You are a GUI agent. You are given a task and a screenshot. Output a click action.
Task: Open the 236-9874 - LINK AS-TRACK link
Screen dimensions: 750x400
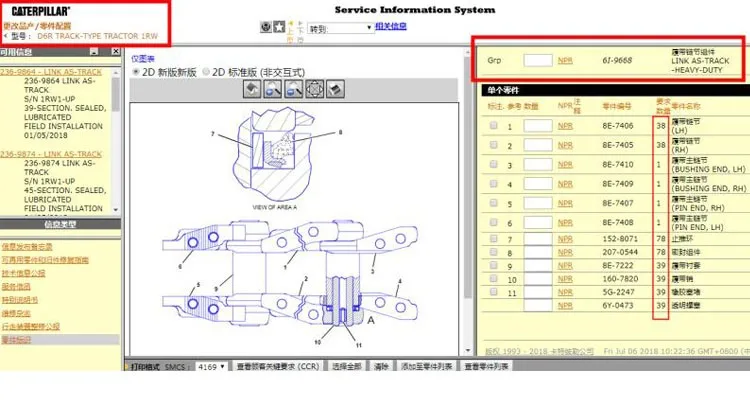[51, 154]
